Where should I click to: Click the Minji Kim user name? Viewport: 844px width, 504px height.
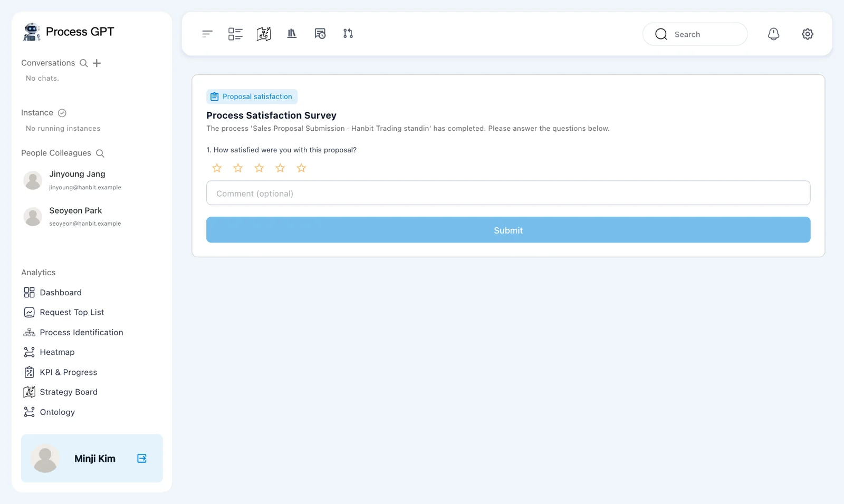[95, 459]
